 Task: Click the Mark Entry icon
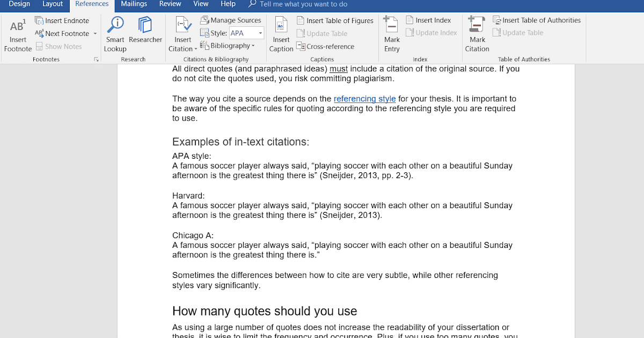tap(392, 25)
